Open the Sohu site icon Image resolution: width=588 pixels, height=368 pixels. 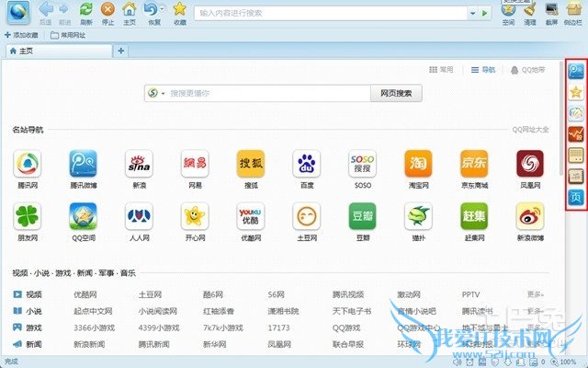[x=251, y=164]
